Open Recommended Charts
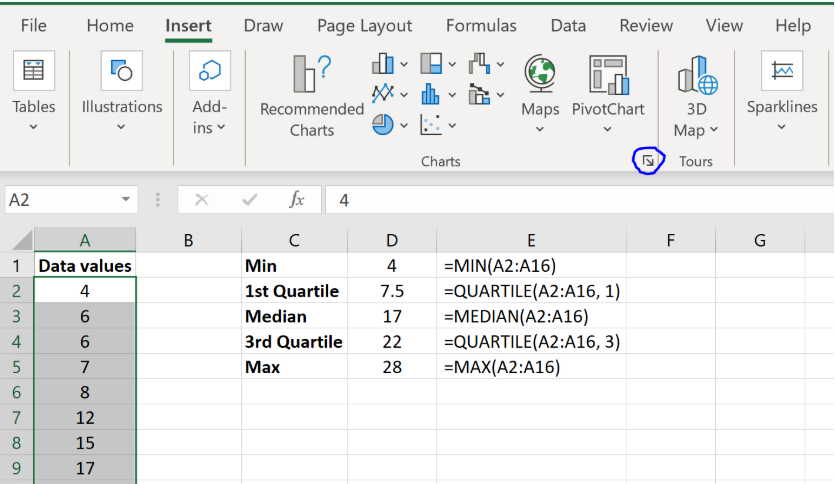 [311, 96]
